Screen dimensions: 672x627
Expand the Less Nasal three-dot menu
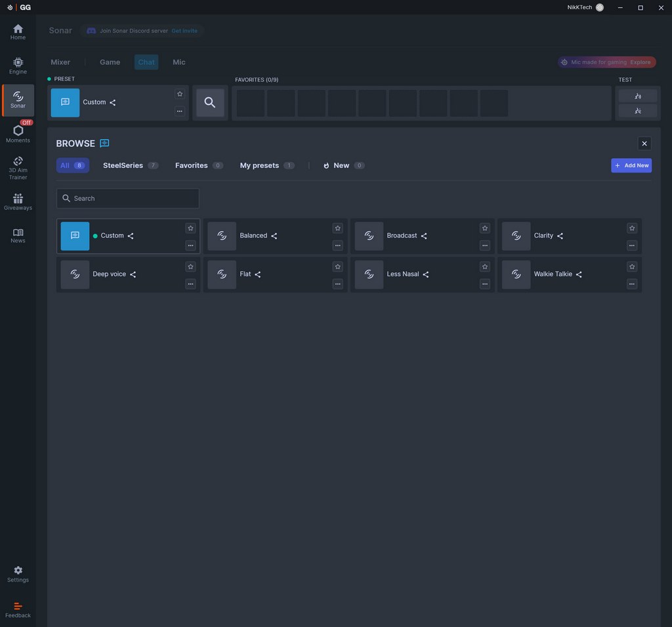tap(485, 284)
